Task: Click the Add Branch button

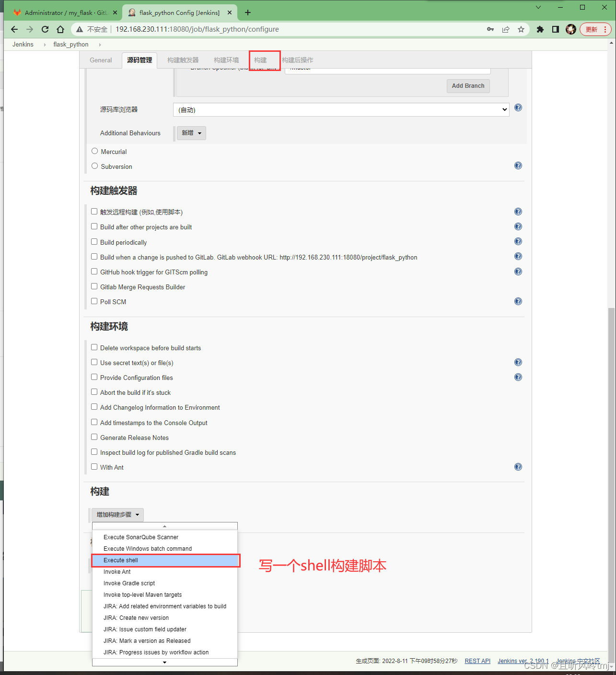Action: tap(468, 86)
